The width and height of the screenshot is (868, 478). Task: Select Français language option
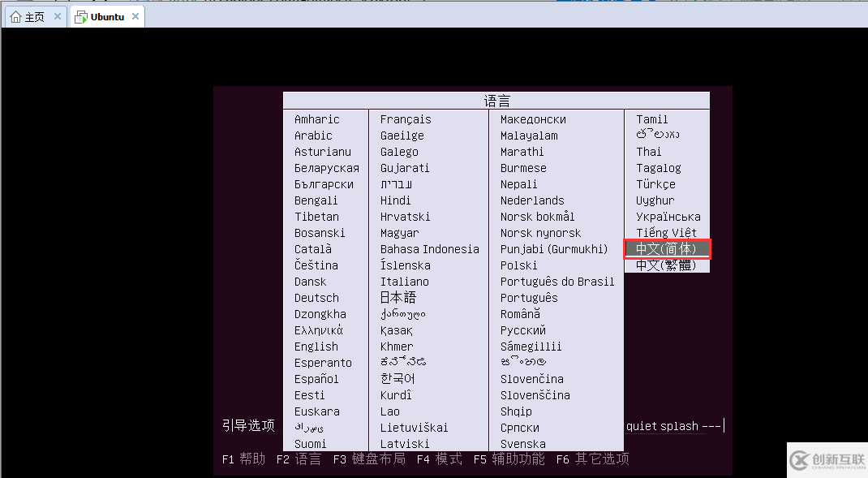point(406,119)
